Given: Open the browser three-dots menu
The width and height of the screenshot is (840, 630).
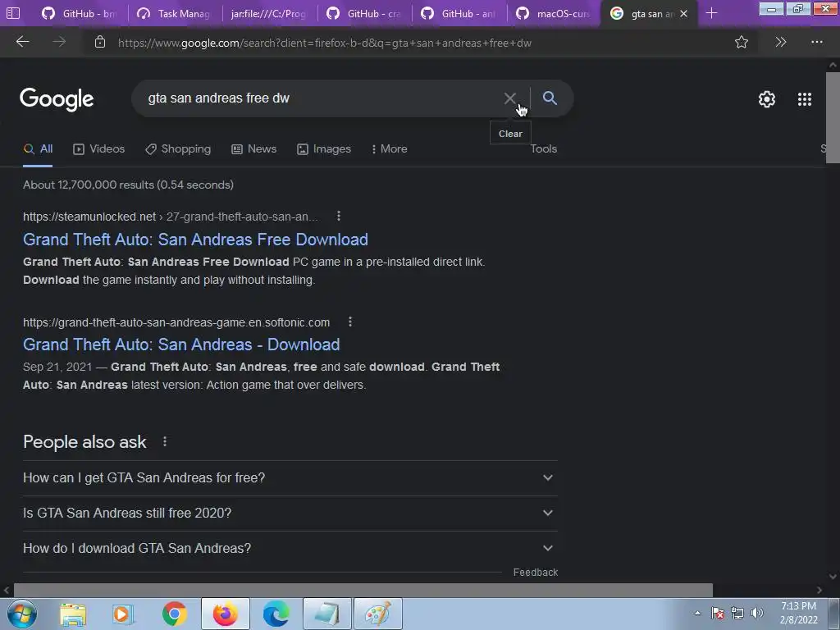Looking at the screenshot, I should 817,43.
